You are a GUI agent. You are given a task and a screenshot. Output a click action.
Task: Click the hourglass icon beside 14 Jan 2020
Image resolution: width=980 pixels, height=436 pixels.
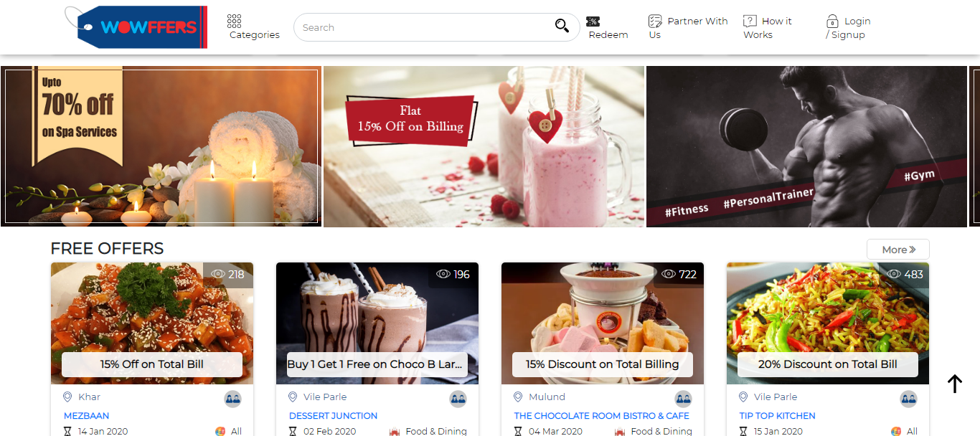pyautogui.click(x=68, y=431)
